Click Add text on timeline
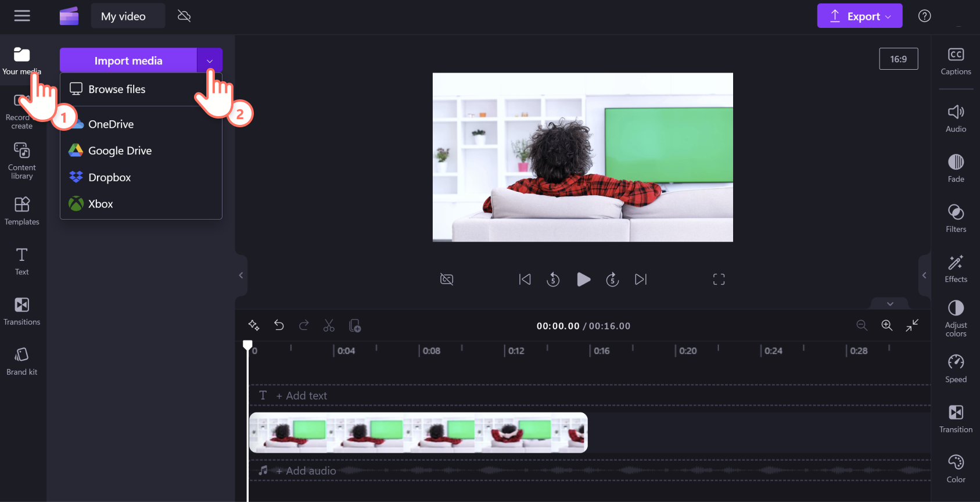Screen dimensions: 980x502 (301, 396)
